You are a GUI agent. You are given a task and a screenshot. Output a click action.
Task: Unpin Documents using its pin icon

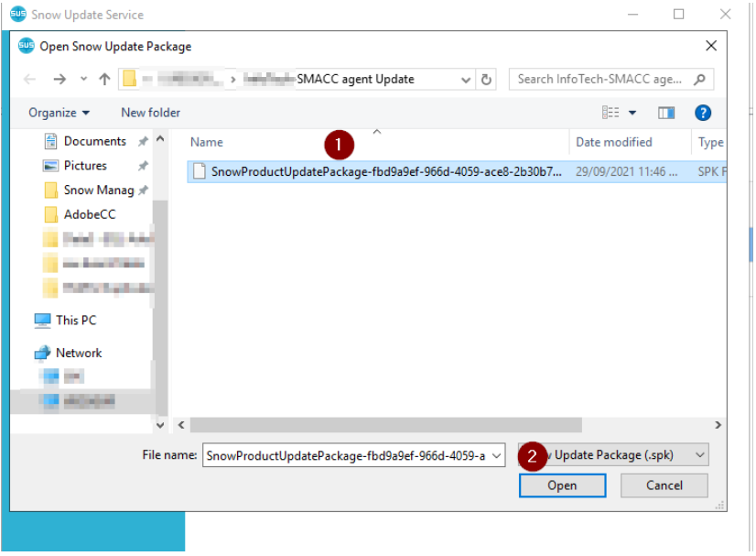tap(143, 141)
